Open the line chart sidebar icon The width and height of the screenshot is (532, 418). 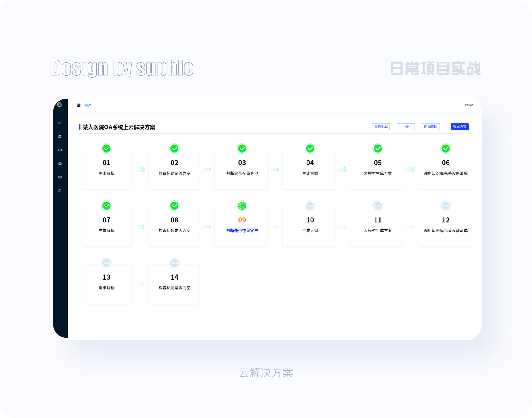(60, 137)
